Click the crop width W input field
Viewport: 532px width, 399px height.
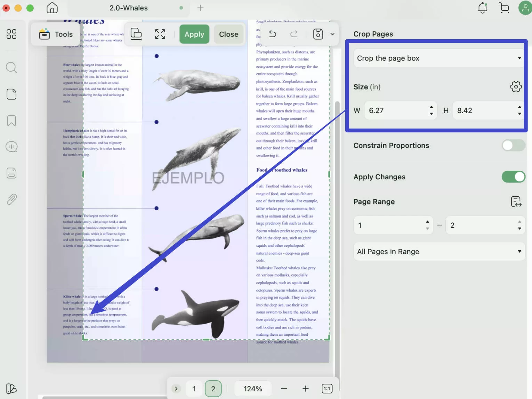click(x=396, y=111)
